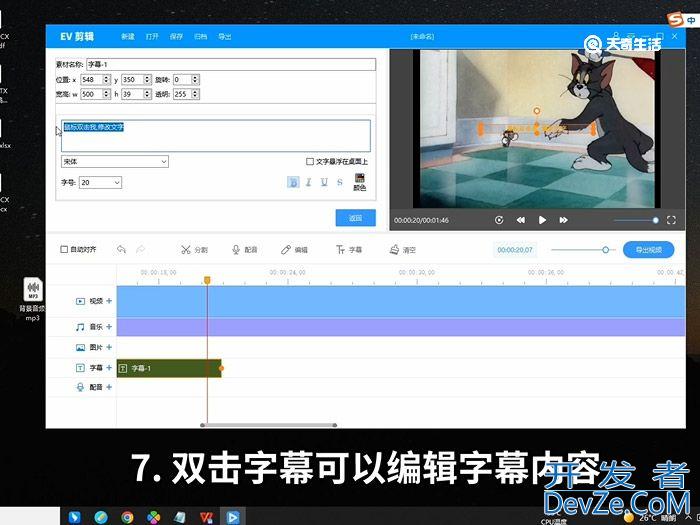Toggle italic text formatting
The image size is (700, 525).
coord(308,182)
